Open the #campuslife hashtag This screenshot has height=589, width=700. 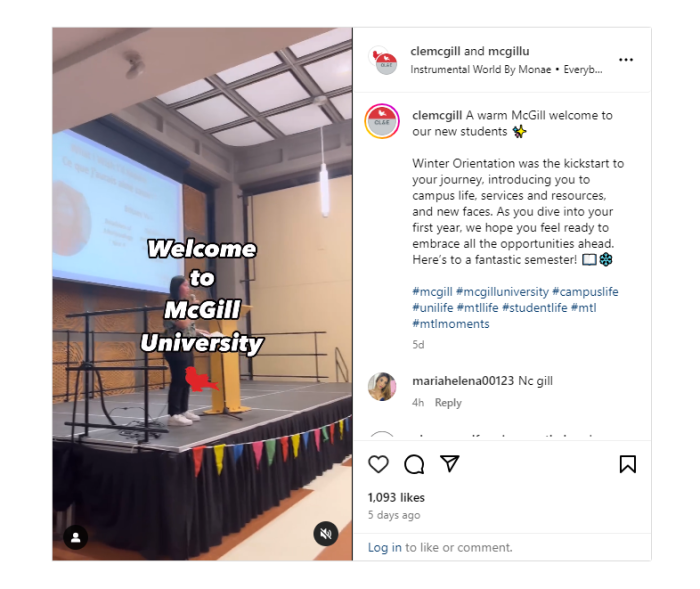[x=585, y=292]
